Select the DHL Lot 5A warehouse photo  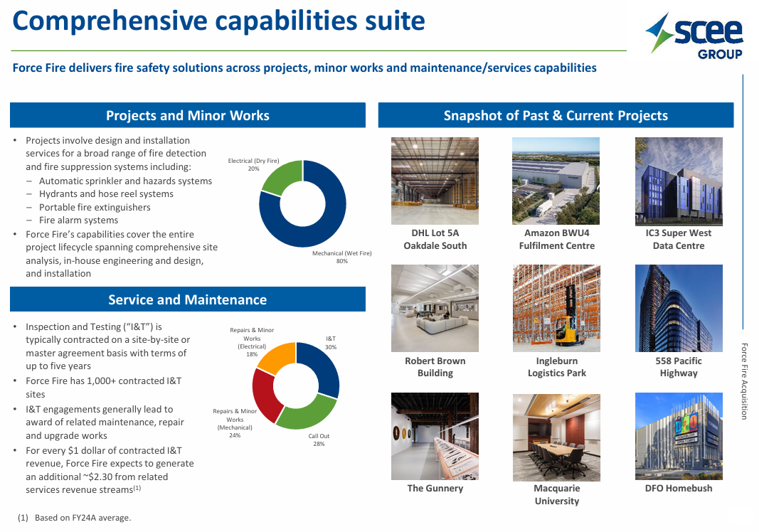coord(435,181)
